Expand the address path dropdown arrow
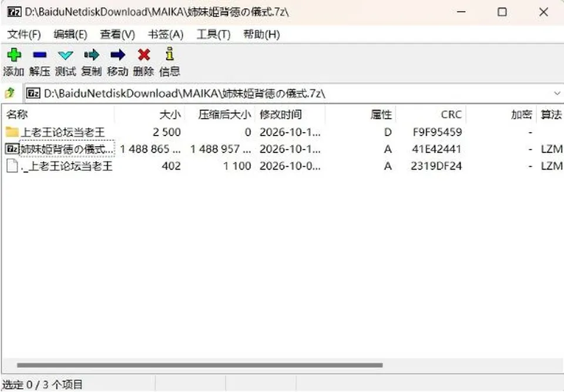 coord(557,93)
